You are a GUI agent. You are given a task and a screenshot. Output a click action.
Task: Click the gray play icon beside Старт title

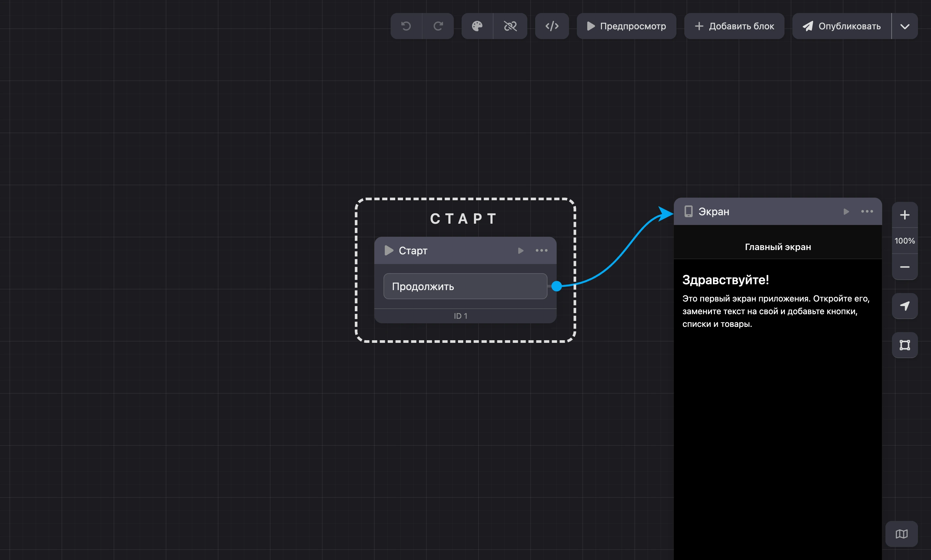tap(389, 251)
